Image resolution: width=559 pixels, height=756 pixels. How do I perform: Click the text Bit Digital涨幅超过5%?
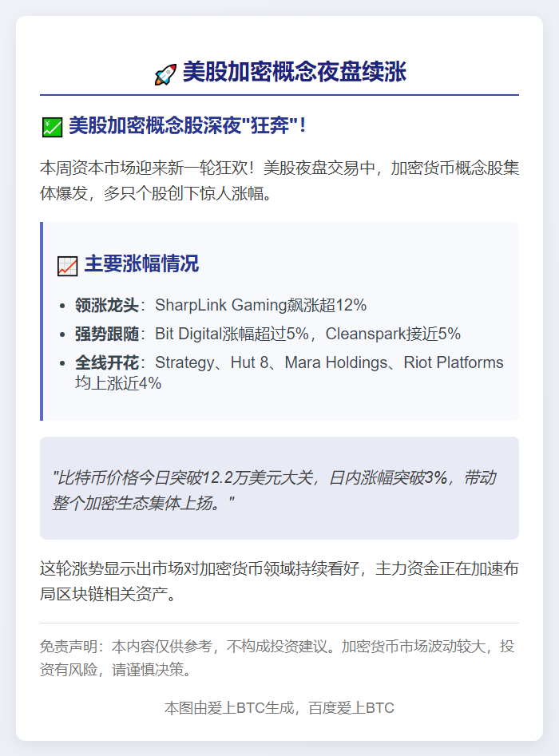point(232,334)
